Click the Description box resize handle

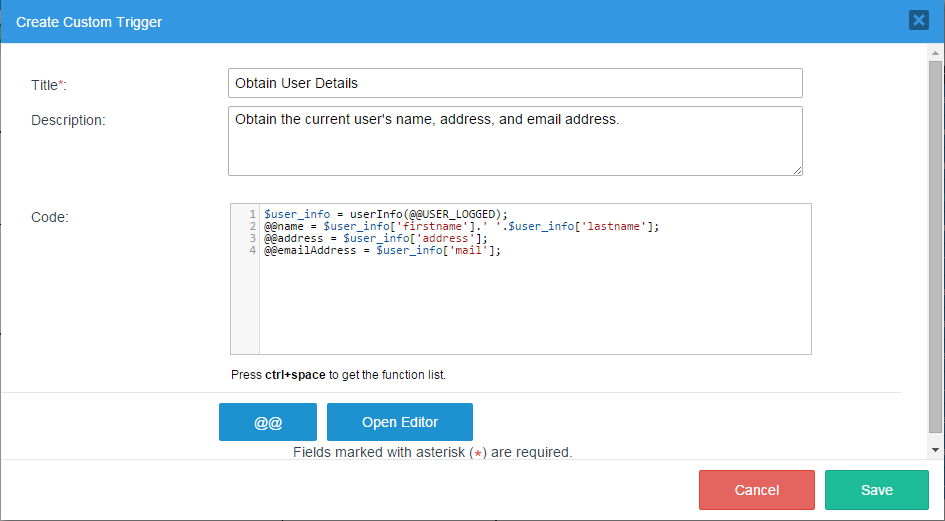click(x=797, y=170)
